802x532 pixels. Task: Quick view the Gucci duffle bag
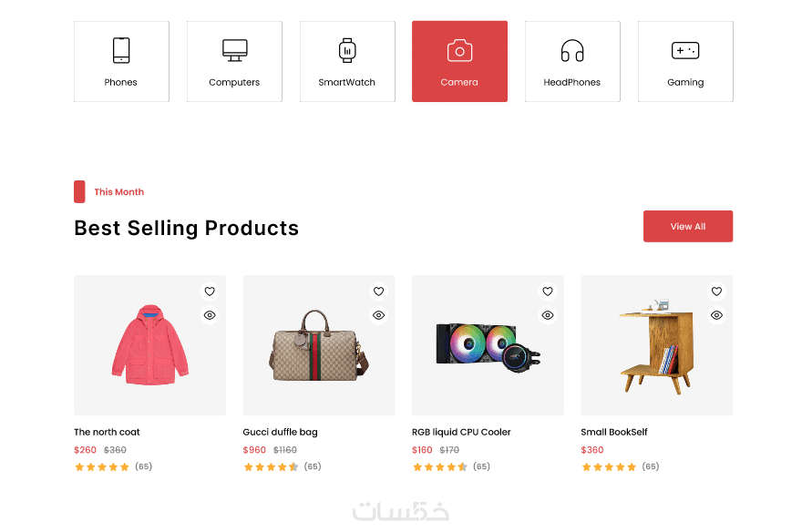coord(378,315)
